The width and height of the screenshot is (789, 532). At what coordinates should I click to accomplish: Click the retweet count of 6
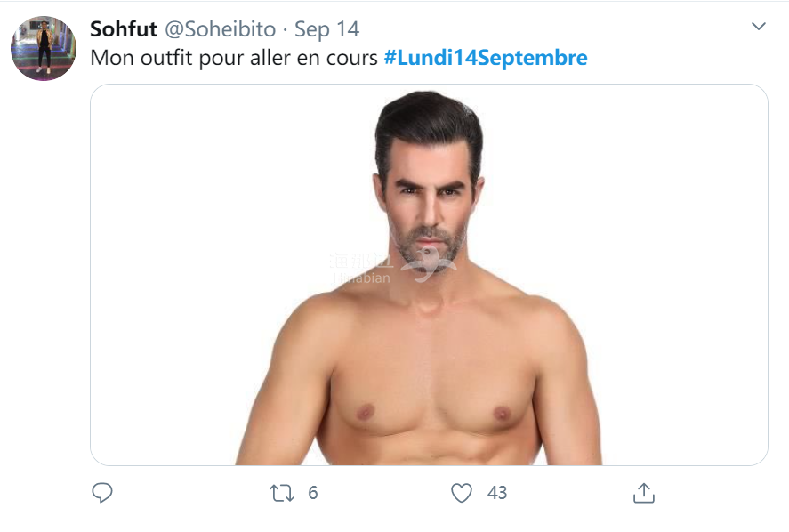[313, 492]
